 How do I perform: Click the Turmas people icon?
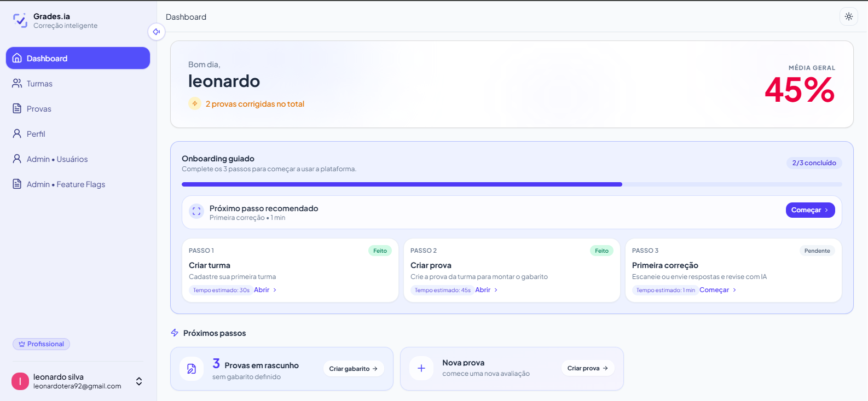(x=17, y=83)
